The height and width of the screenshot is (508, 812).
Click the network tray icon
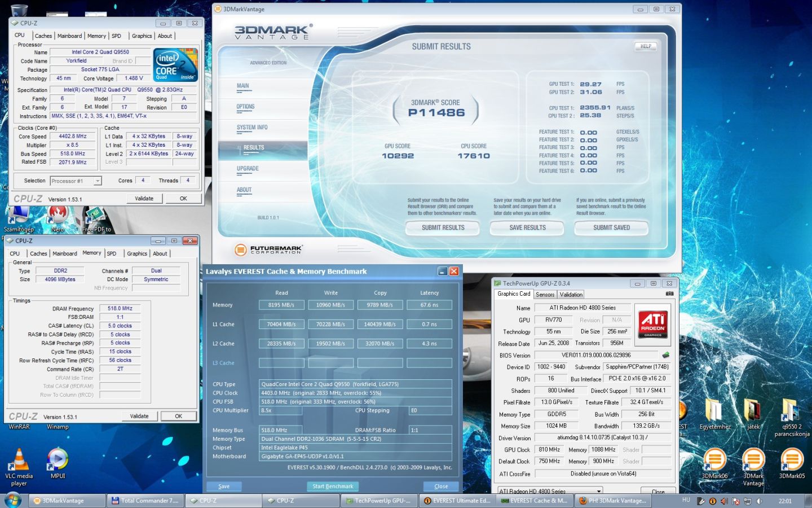[x=747, y=501]
